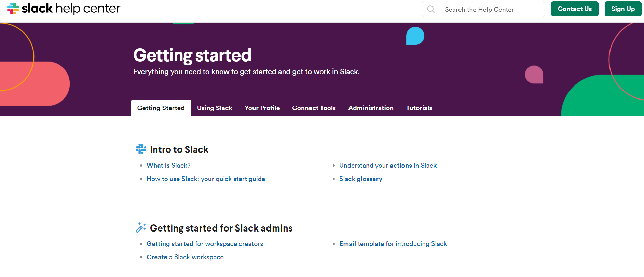Open "Getting started for workspace creators" link
Viewport: 644px width, 277px height.
click(205, 244)
